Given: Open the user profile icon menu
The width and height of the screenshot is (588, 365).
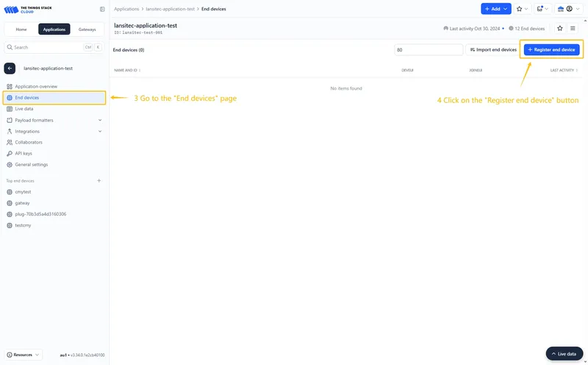Looking at the screenshot, I should point(569,9).
